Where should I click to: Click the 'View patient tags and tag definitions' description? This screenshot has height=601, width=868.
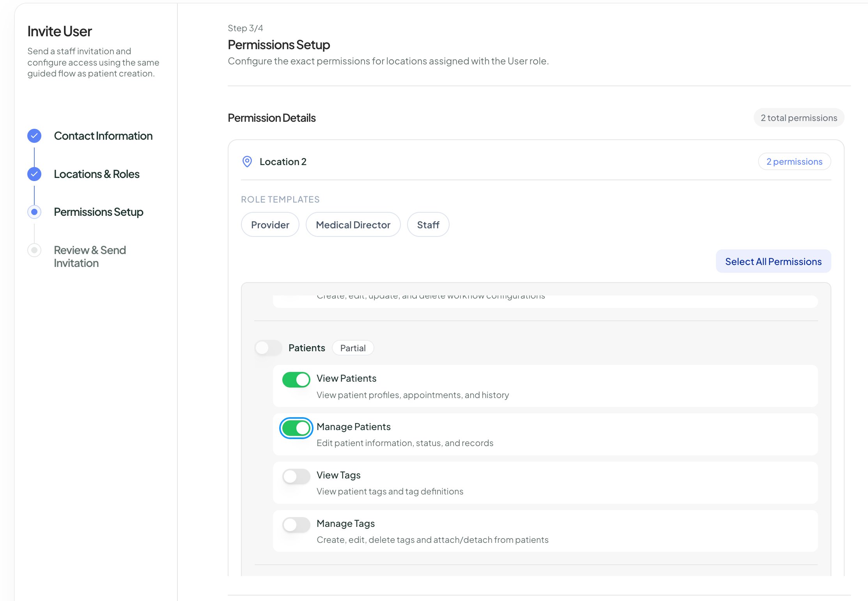point(390,491)
